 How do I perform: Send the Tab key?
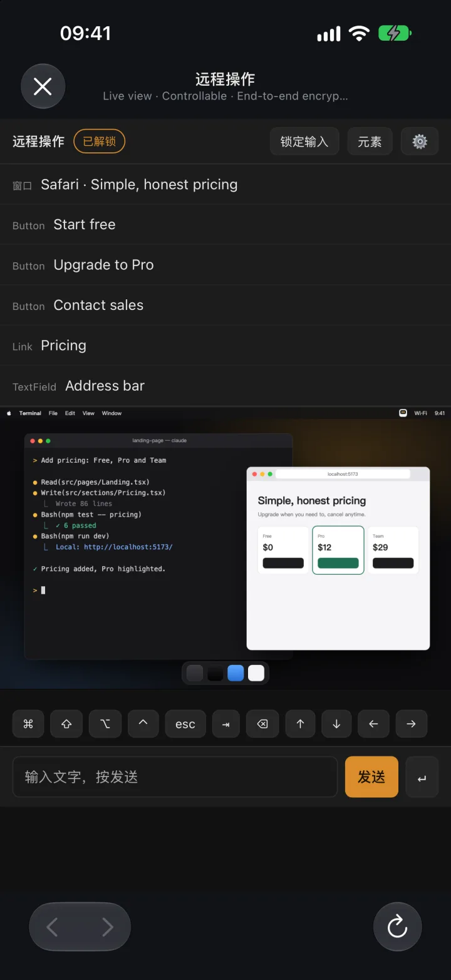[225, 724]
